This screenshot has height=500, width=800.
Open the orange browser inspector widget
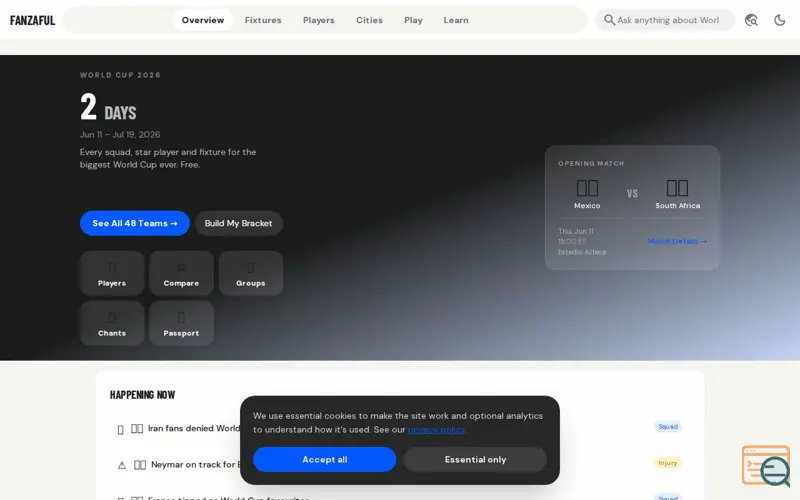pos(765,465)
